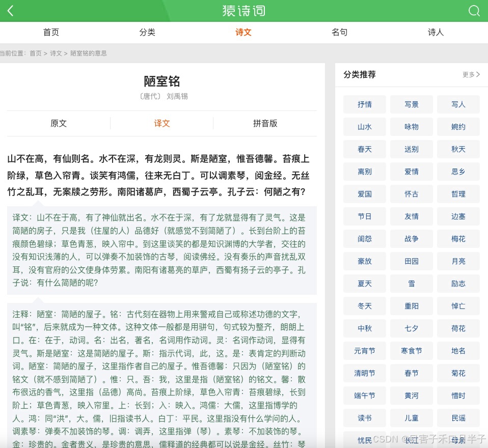The image size is (488, 448).
Task: Show the 拼音版 tab
Action: click(x=265, y=123)
